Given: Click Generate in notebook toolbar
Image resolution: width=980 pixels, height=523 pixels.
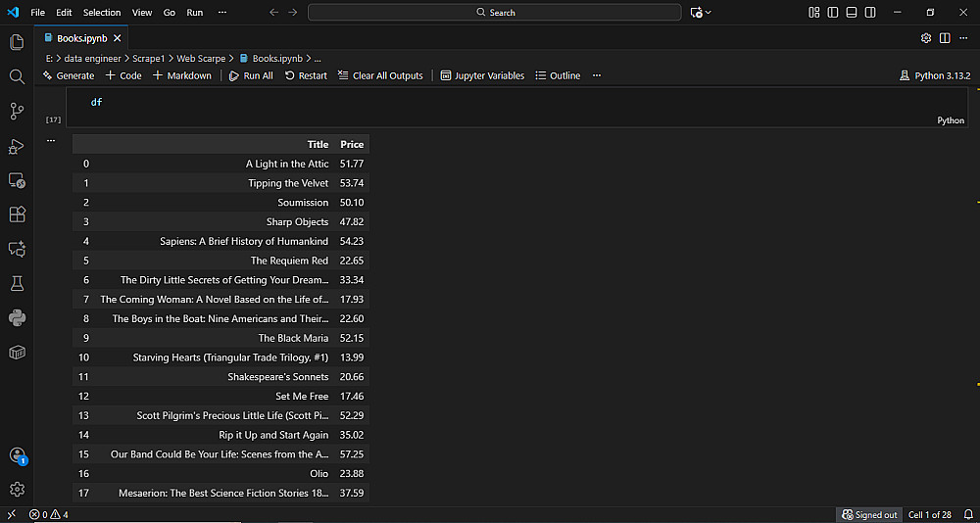Looking at the screenshot, I should tap(69, 75).
